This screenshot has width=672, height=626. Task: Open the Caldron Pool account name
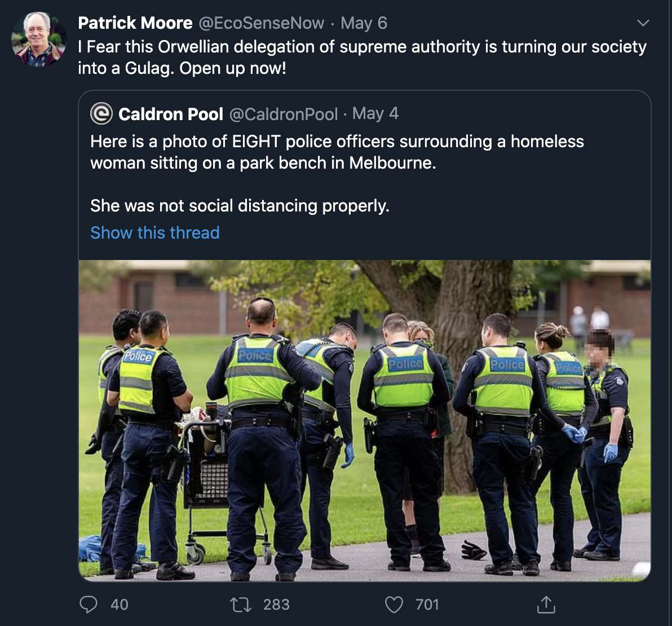tap(171, 114)
